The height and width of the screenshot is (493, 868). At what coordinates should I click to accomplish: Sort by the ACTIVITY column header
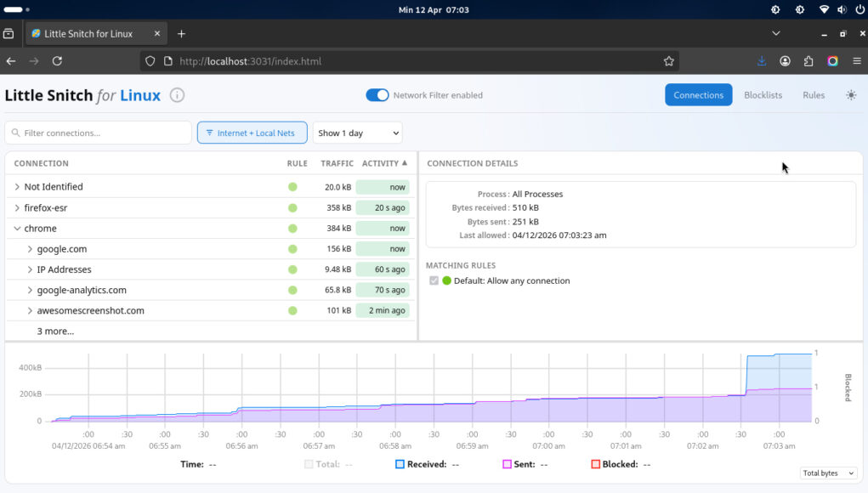point(384,163)
